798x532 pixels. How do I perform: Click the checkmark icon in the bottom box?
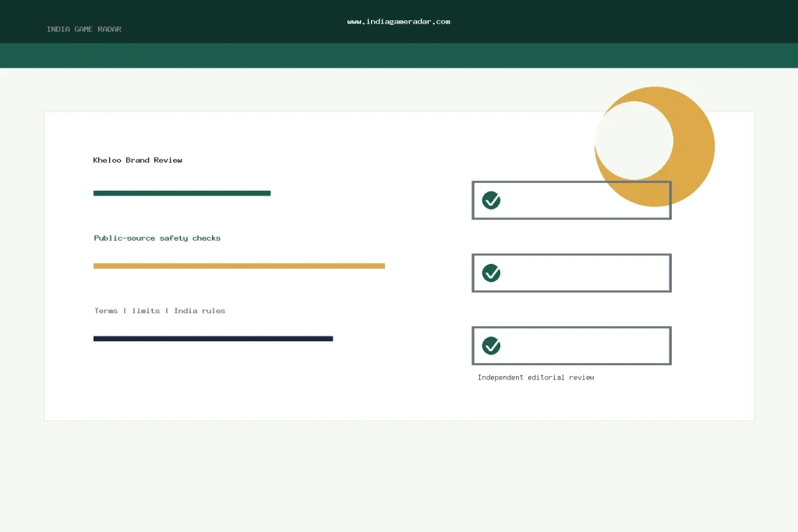click(491, 346)
